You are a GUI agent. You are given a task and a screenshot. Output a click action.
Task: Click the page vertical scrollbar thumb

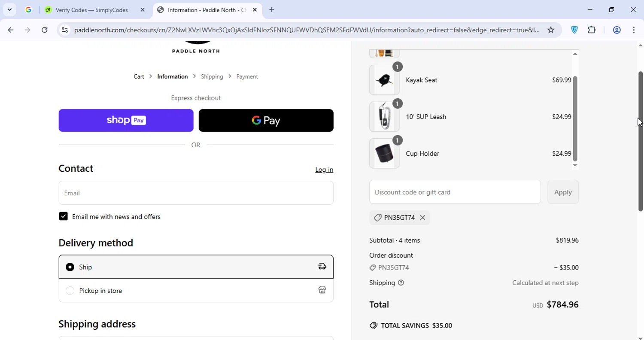pyautogui.click(x=641, y=141)
